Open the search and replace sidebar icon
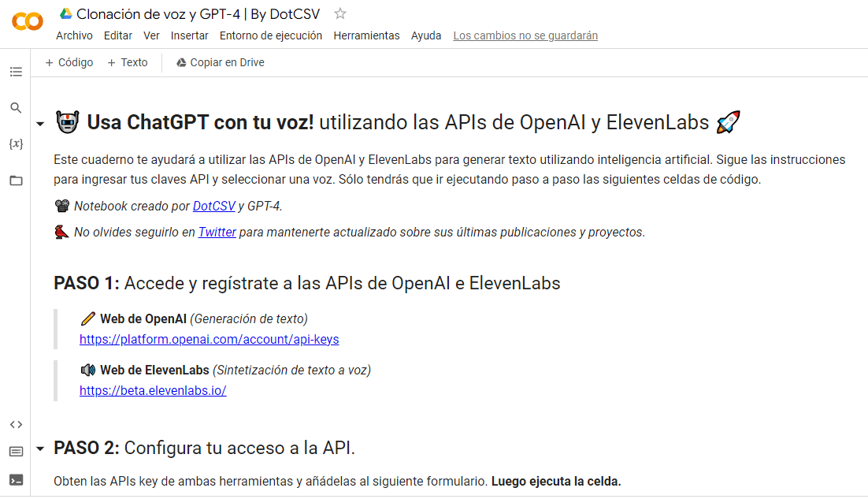Viewport: 868px width, 499px height. (16, 107)
